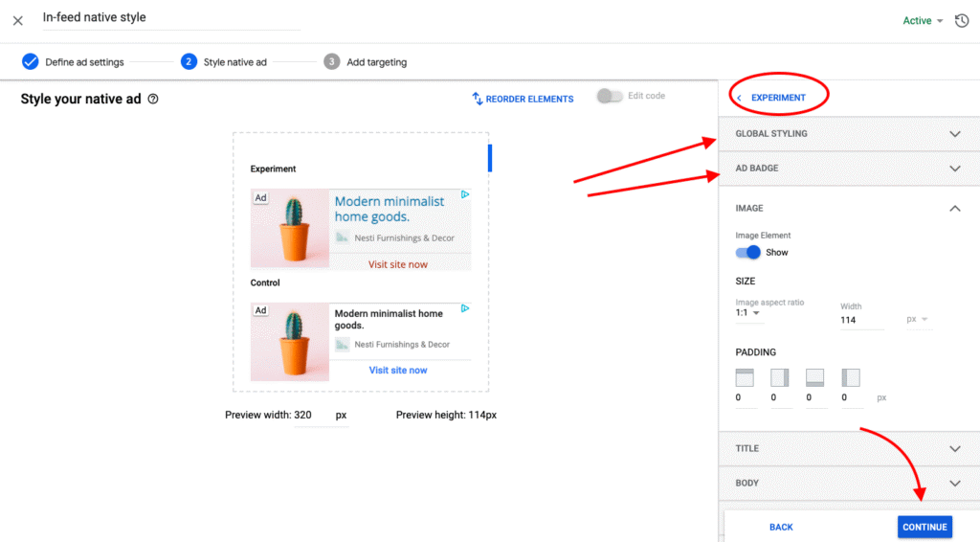
Task: Click the cactus image in Control ad
Action: click(x=290, y=342)
